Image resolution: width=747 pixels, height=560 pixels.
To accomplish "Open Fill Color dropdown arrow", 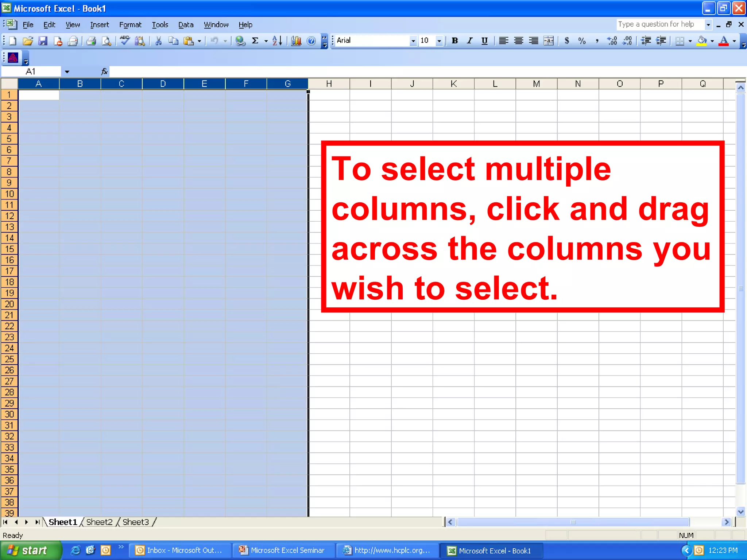I will pos(712,41).
